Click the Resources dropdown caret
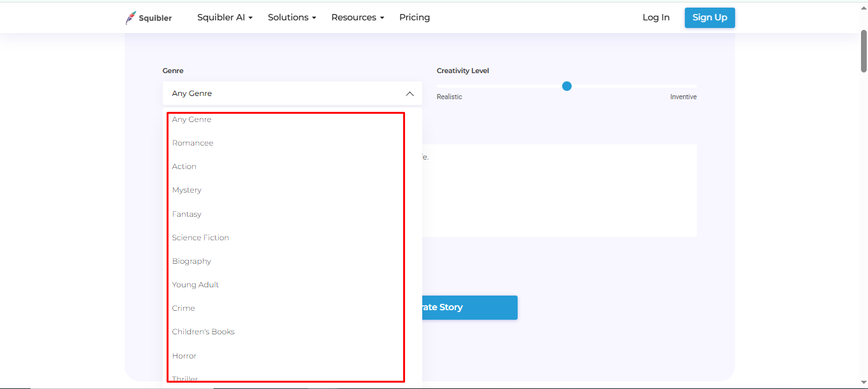The height and width of the screenshot is (389, 868). point(383,18)
